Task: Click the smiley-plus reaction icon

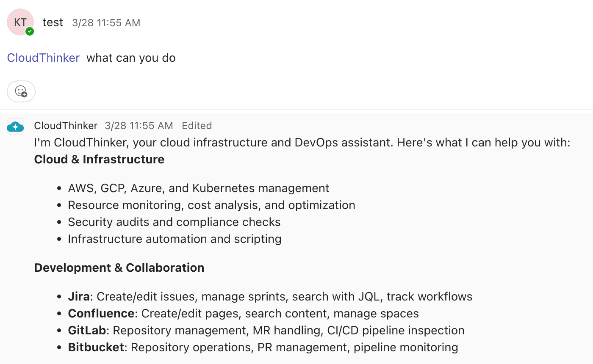Action: [x=21, y=91]
